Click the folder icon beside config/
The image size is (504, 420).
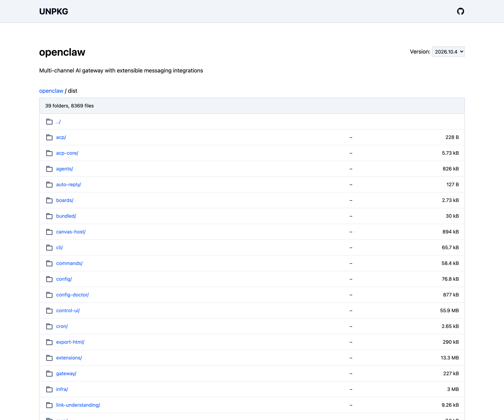(49, 279)
